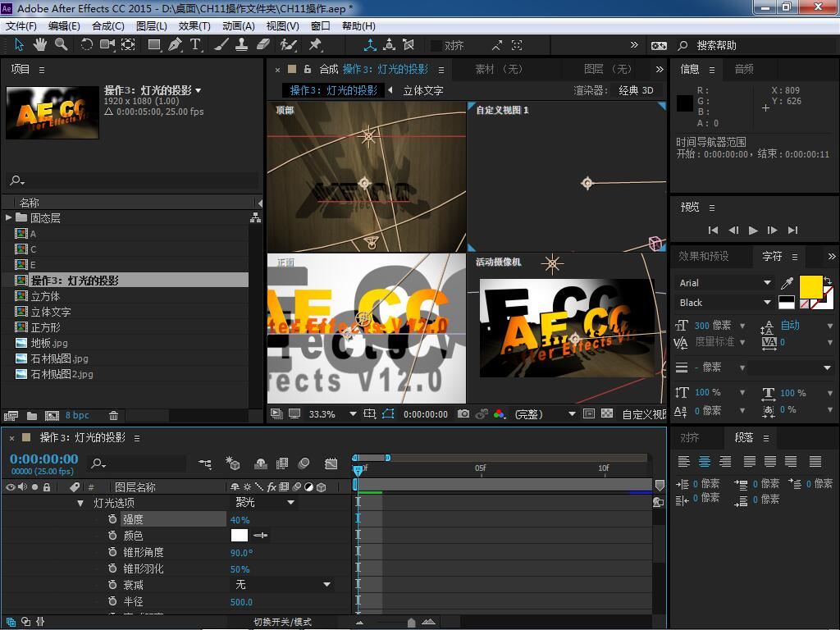Toggle transparency grid in viewer

coord(607,413)
